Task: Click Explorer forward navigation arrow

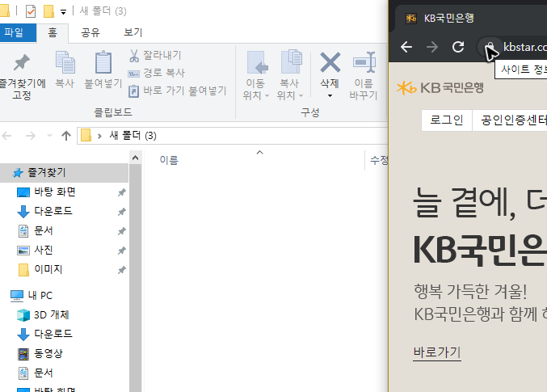Action: [31, 136]
